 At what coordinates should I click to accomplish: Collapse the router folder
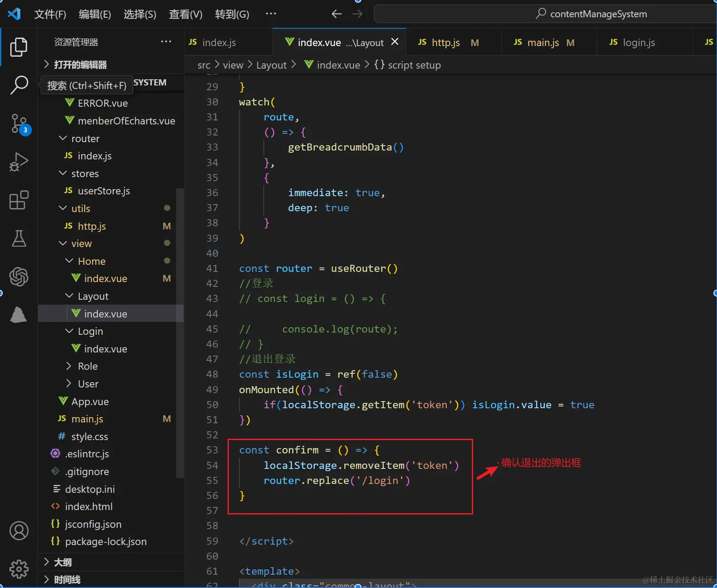coord(85,139)
